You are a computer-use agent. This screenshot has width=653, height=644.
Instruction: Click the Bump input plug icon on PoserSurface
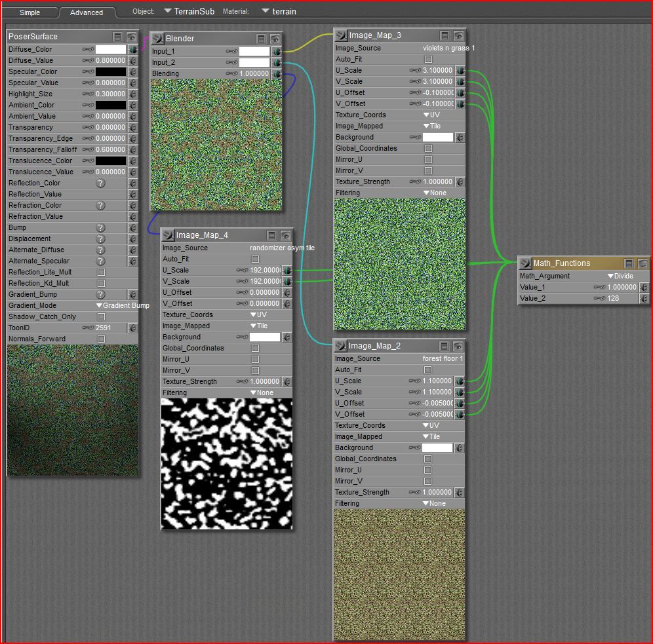[x=132, y=227]
